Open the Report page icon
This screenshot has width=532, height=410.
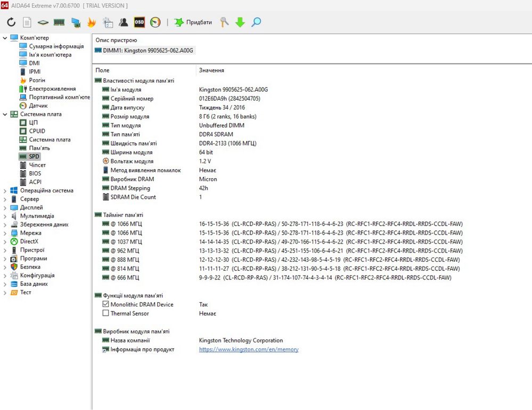[27, 22]
